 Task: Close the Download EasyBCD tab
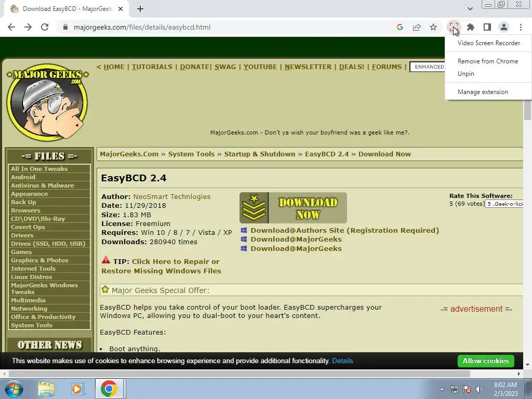click(x=121, y=9)
